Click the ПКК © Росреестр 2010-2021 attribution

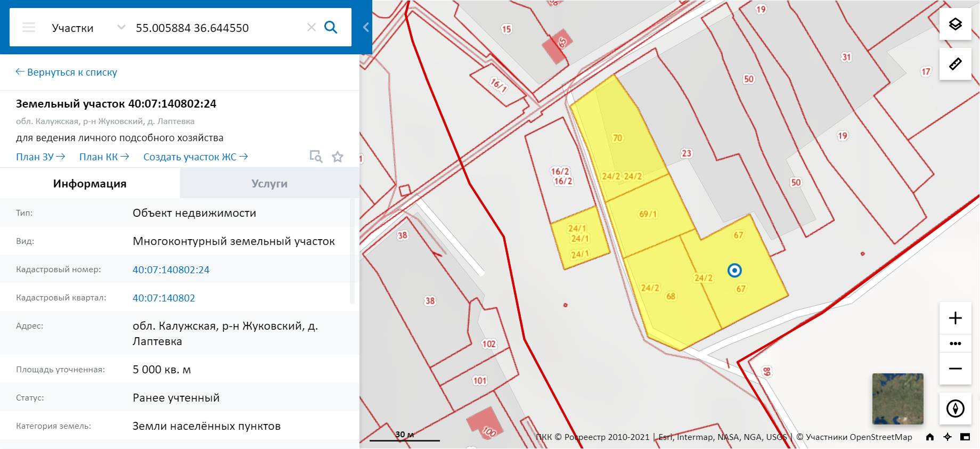(x=593, y=437)
